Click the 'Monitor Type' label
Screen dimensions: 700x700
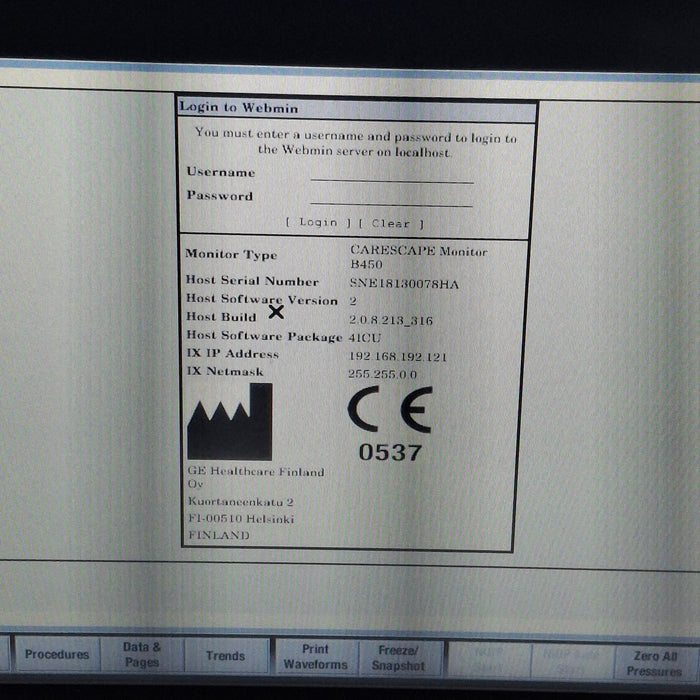pos(231,254)
